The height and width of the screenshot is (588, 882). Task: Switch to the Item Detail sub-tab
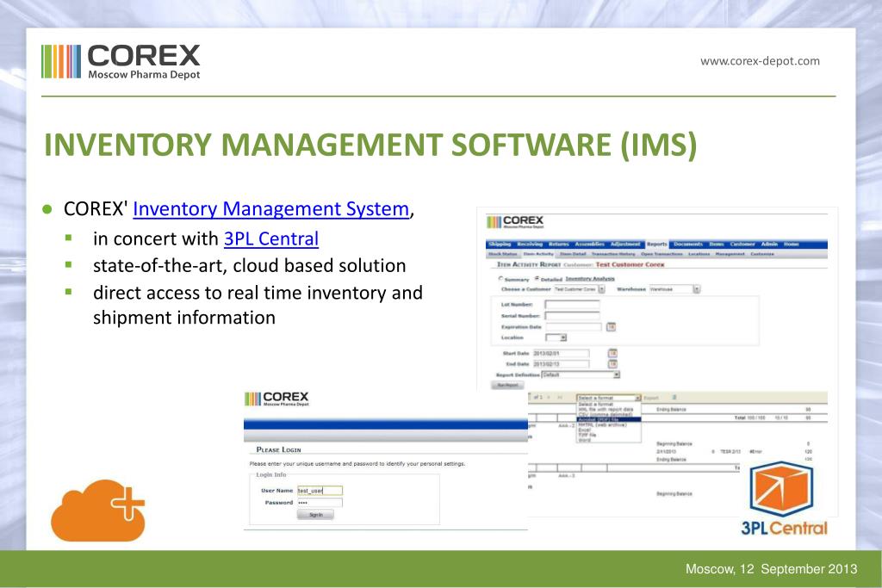pos(573,254)
